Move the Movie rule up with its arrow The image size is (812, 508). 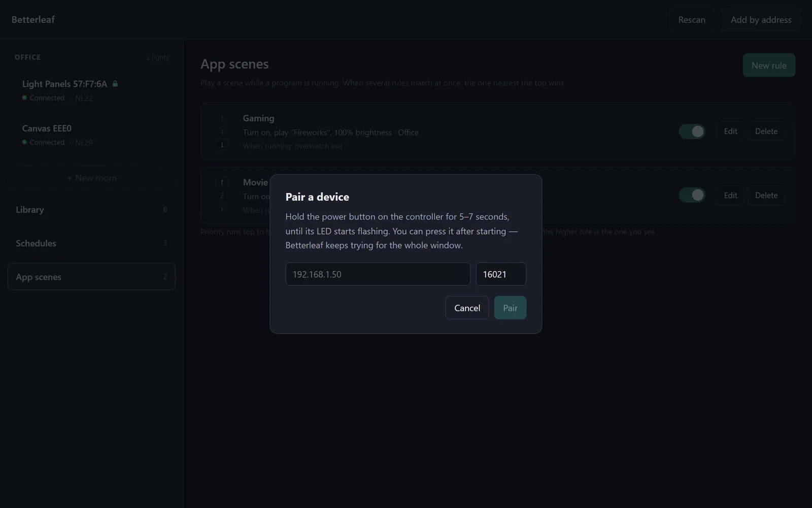coord(222,182)
